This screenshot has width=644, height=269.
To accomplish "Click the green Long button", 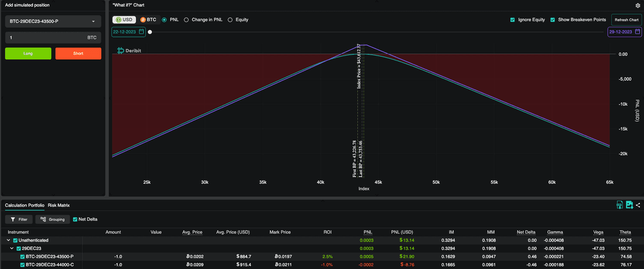I will 28,54.
